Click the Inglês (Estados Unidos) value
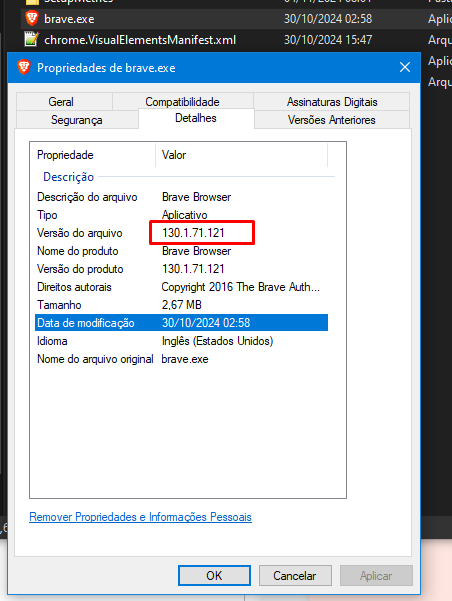Viewport: 452px width, 601px height. [x=217, y=341]
